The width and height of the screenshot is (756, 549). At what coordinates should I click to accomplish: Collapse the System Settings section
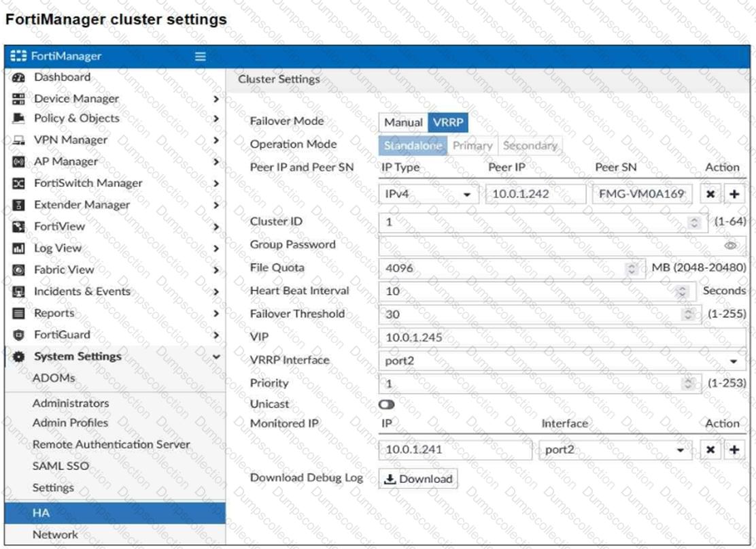coord(216,356)
